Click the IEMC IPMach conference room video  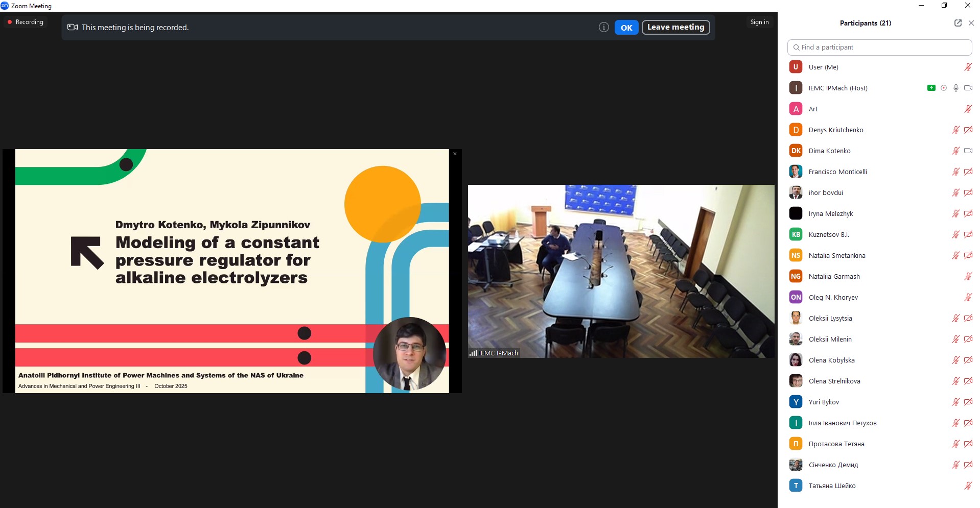[x=621, y=271]
